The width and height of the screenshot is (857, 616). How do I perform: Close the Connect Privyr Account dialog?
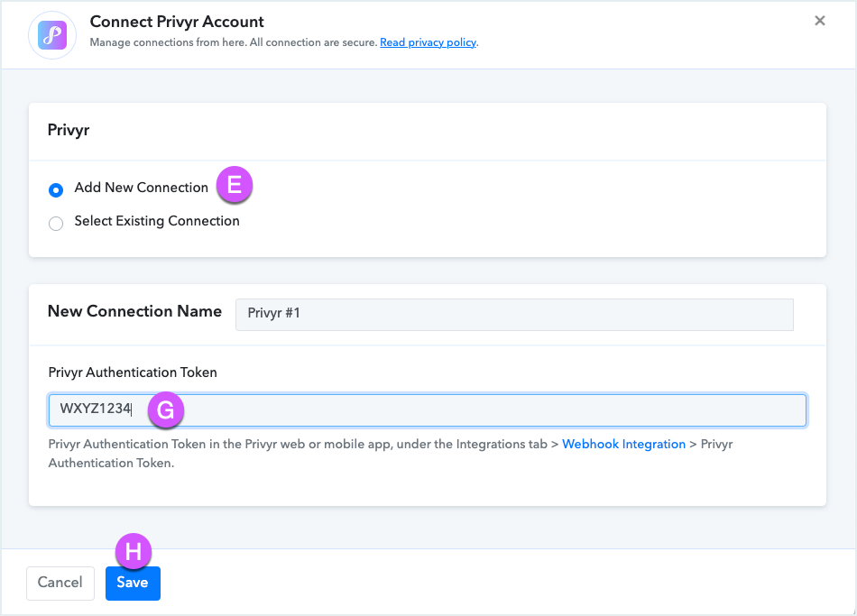[819, 21]
